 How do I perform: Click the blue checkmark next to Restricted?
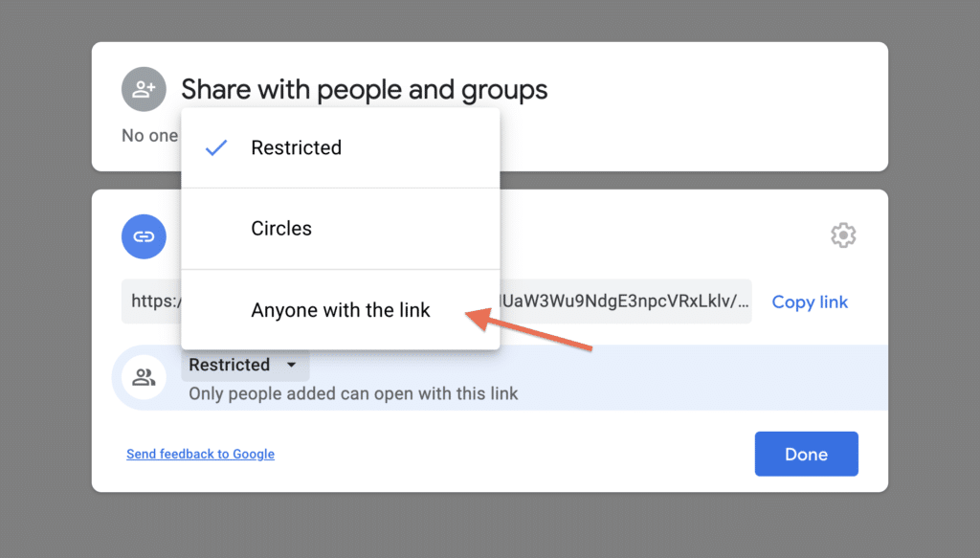pos(216,147)
